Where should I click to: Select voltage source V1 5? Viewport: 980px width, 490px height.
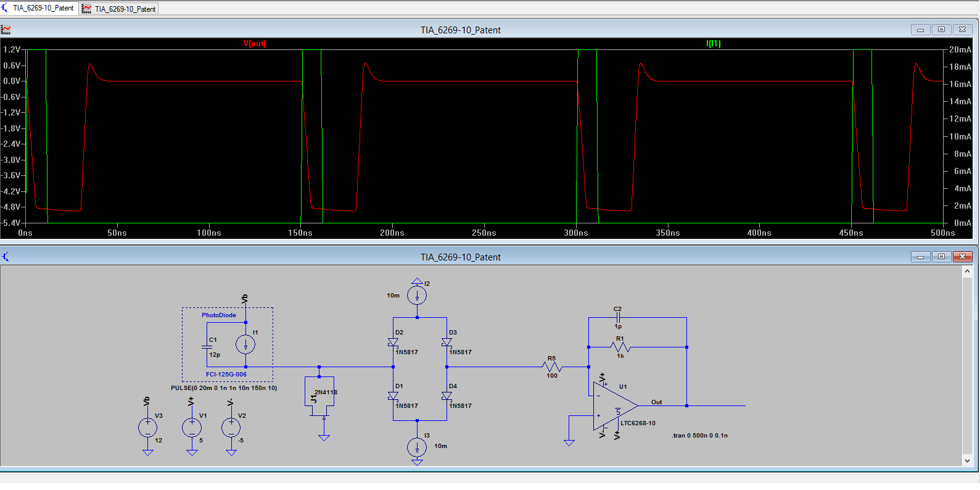point(192,428)
